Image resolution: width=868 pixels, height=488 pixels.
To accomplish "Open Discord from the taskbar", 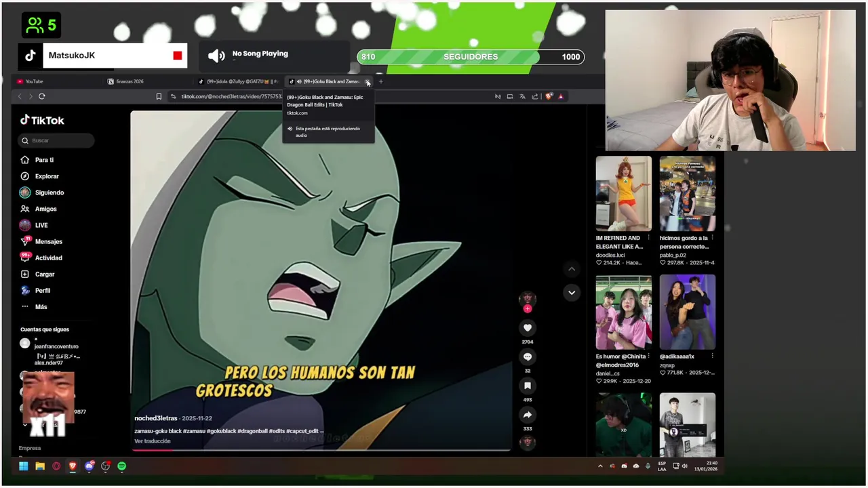I will (90, 466).
